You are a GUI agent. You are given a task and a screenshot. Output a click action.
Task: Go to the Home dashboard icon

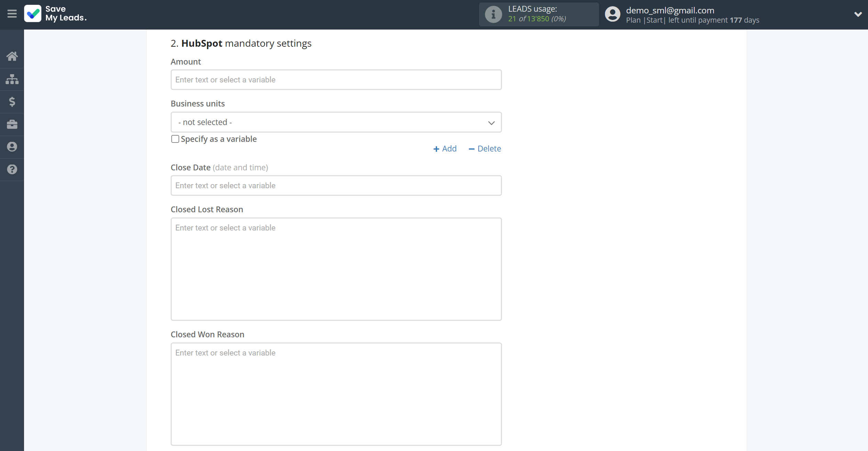pos(12,56)
